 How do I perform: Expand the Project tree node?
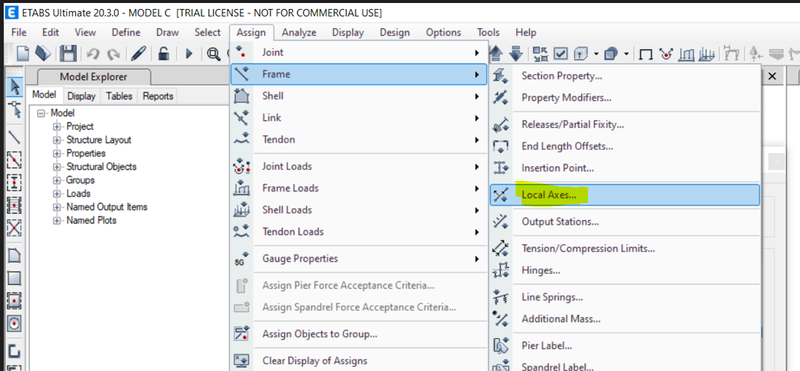(57, 127)
